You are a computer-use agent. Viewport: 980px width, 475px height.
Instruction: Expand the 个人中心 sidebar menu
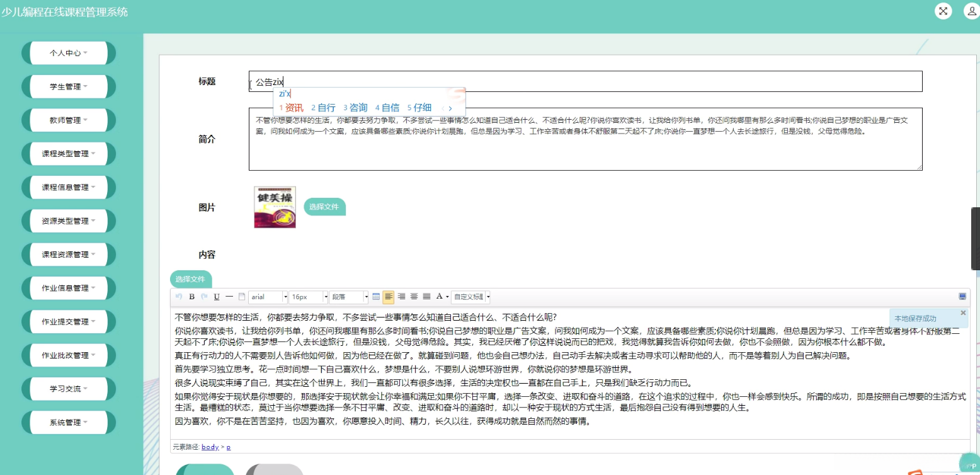(x=69, y=54)
